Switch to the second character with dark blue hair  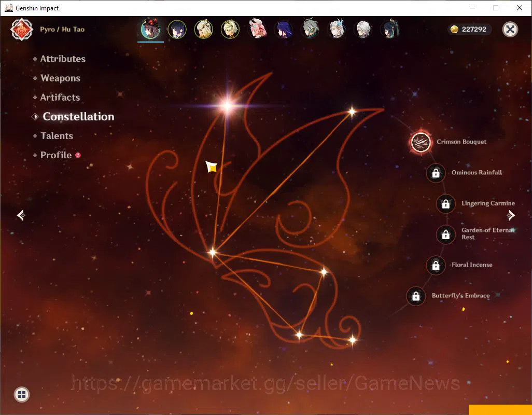click(177, 29)
